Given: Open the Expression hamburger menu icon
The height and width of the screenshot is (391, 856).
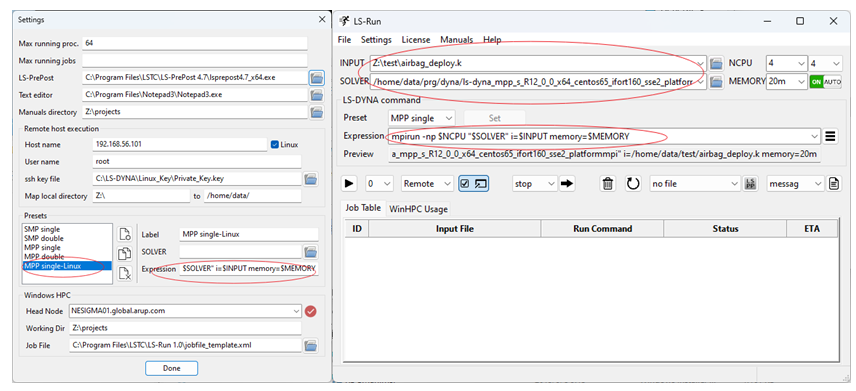Looking at the screenshot, I should click(830, 136).
